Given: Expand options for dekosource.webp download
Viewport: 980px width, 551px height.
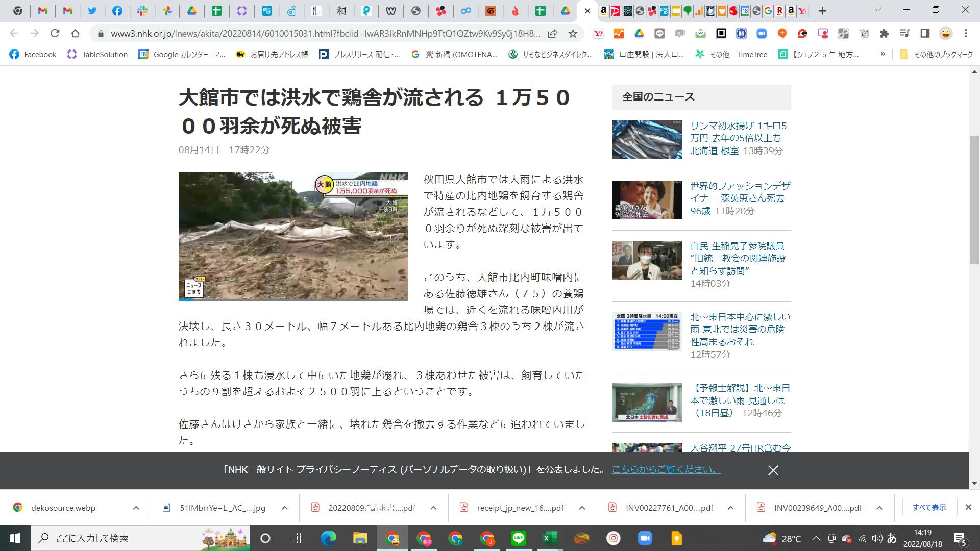Looking at the screenshot, I should click(x=136, y=508).
